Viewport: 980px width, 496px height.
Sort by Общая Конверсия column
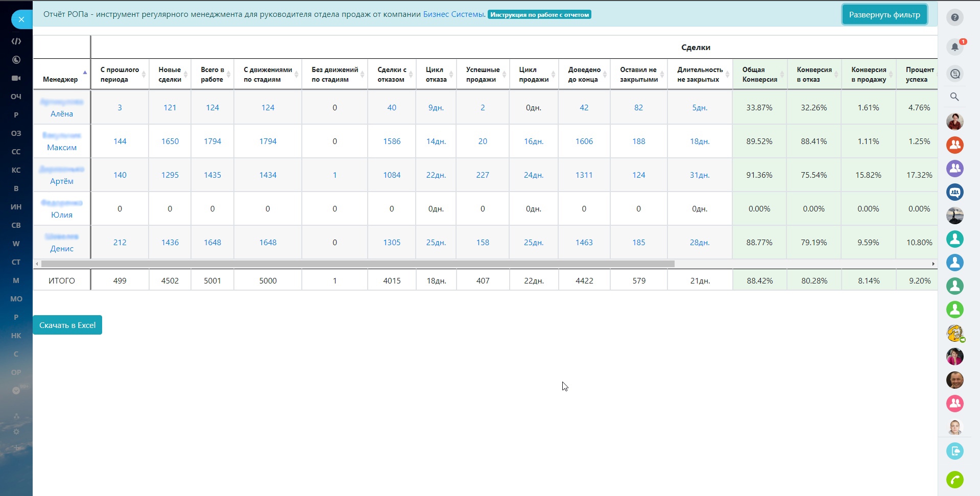[x=759, y=75]
